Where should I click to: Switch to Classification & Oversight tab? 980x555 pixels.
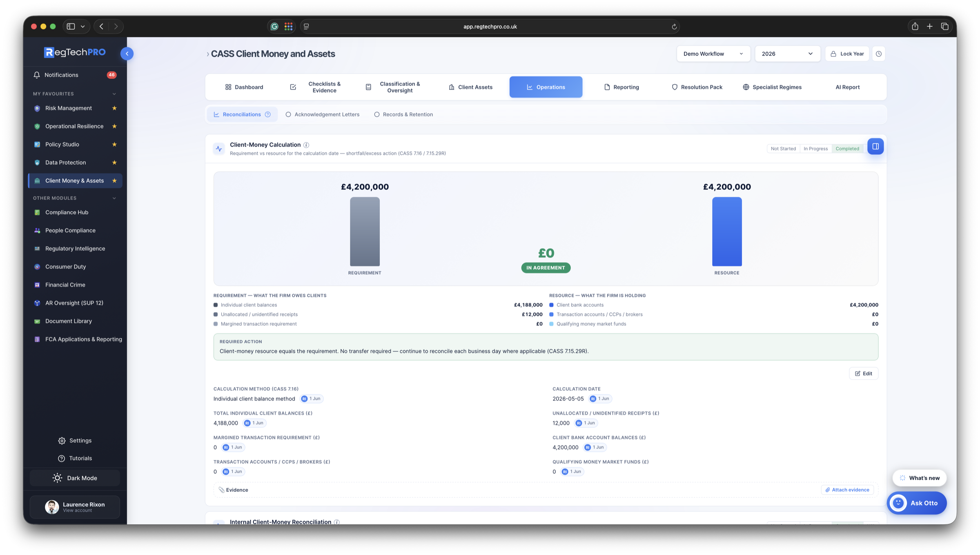(393, 87)
